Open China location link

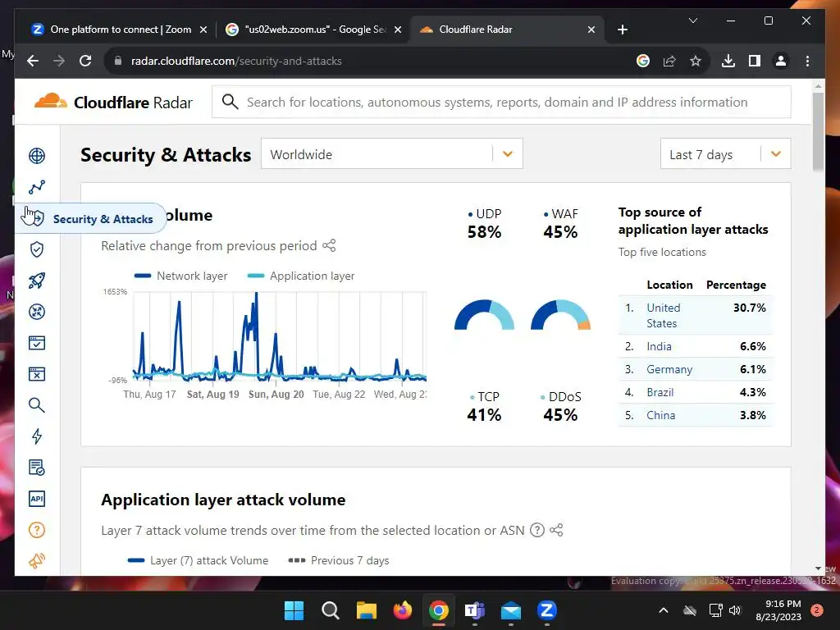(x=660, y=415)
